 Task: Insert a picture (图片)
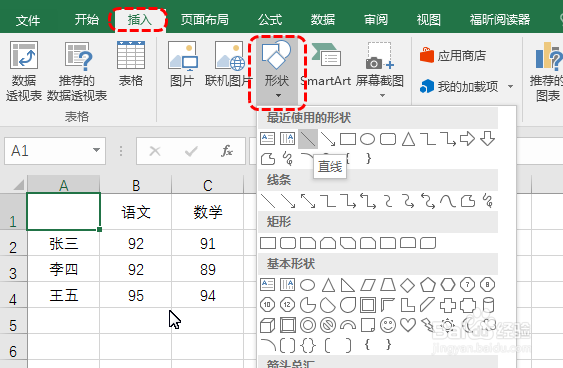click(x=182, y=64)
